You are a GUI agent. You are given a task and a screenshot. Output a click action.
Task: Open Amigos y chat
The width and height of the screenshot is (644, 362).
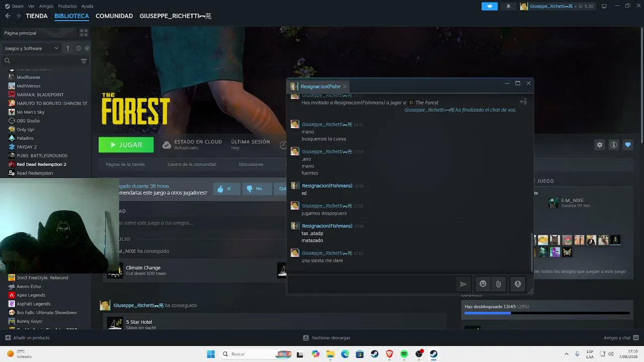[x=621, y=338]
